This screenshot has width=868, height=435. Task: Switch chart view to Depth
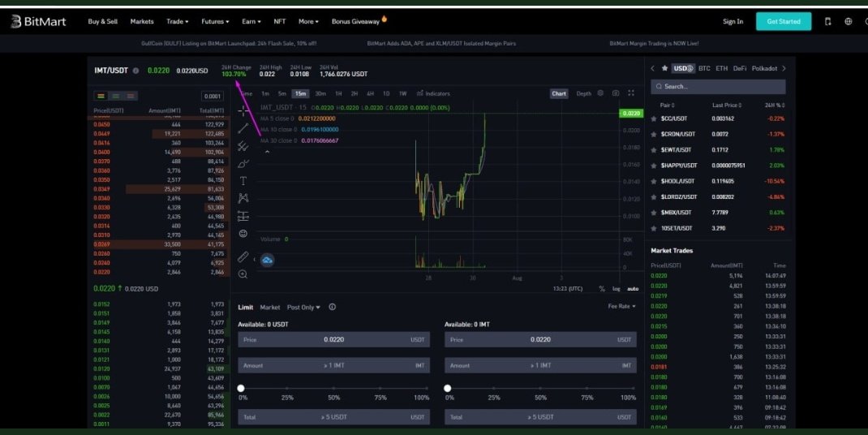pos(583,93)
